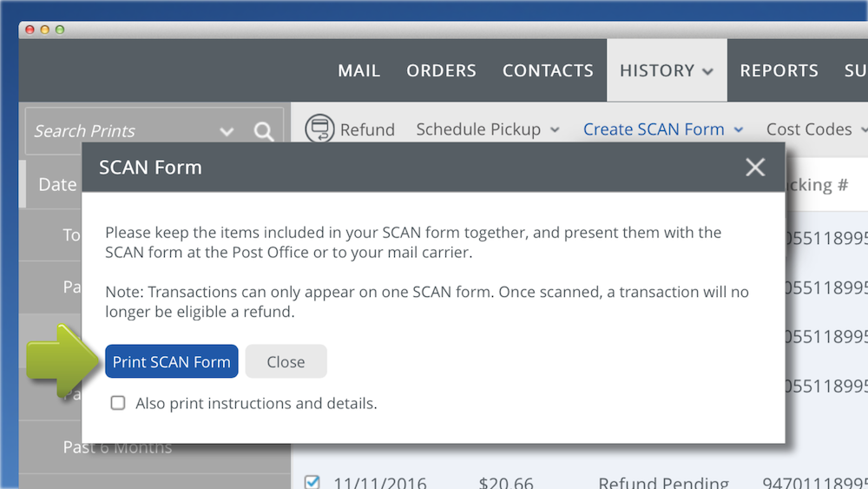
Task: Click the Refund icon in toolbar
Action: point(319,129)
